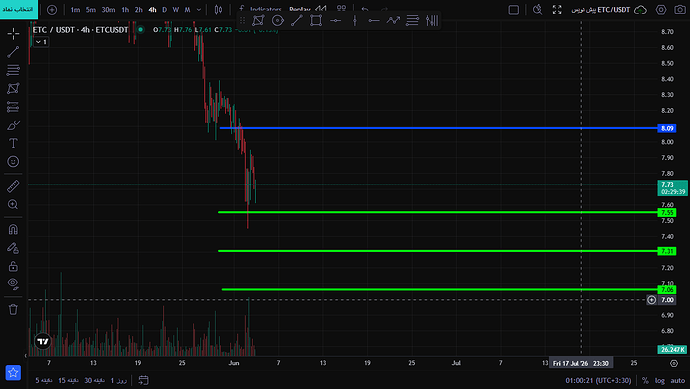Expand the time interval dropdown chevron
The width and height of the screenshot is (690, 389).
click(199, 10)
